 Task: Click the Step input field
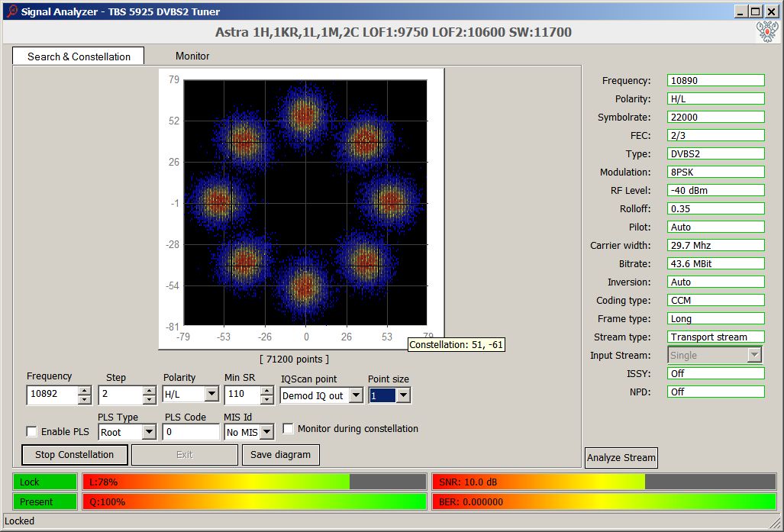pyautogui.click(x=121, y=395)
